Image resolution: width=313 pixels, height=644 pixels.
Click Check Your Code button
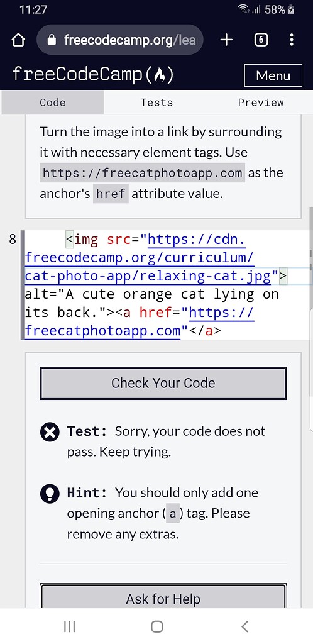point(163,383)
